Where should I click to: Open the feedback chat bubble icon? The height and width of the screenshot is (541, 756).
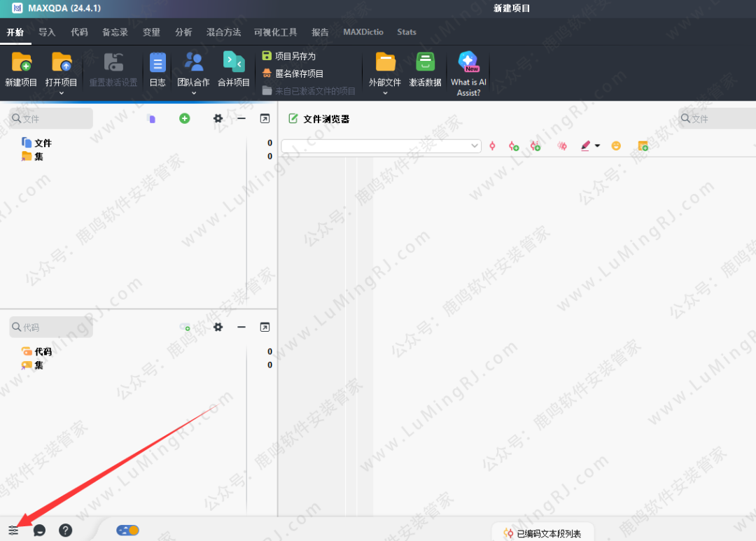pyautogui.click(x=40, y=531)
